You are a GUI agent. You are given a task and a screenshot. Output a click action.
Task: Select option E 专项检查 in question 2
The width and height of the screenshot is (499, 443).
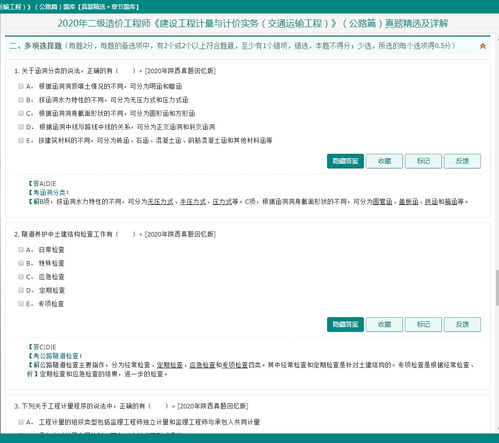[x=21, y=304]
